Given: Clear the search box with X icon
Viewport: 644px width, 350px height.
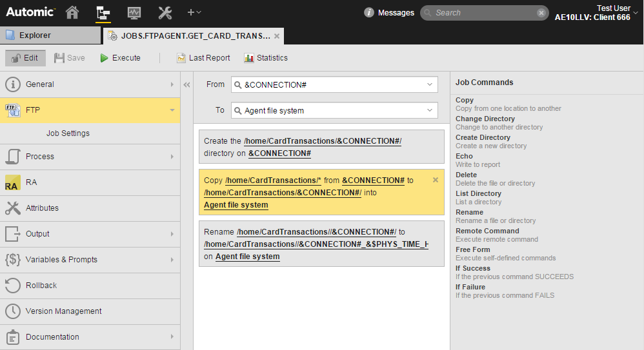Looking at the screenshot, I should [x=541, y=13].
